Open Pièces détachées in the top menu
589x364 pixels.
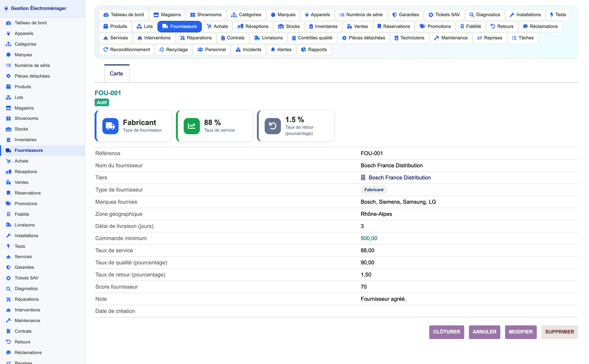tap(363, 38)
